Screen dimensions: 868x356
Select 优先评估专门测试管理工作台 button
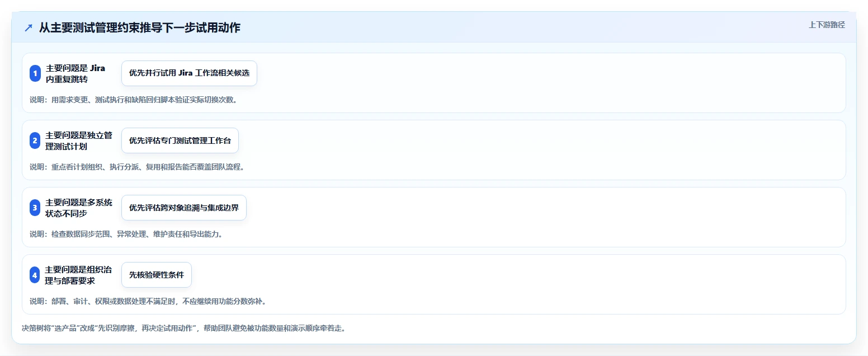point(180,140)
